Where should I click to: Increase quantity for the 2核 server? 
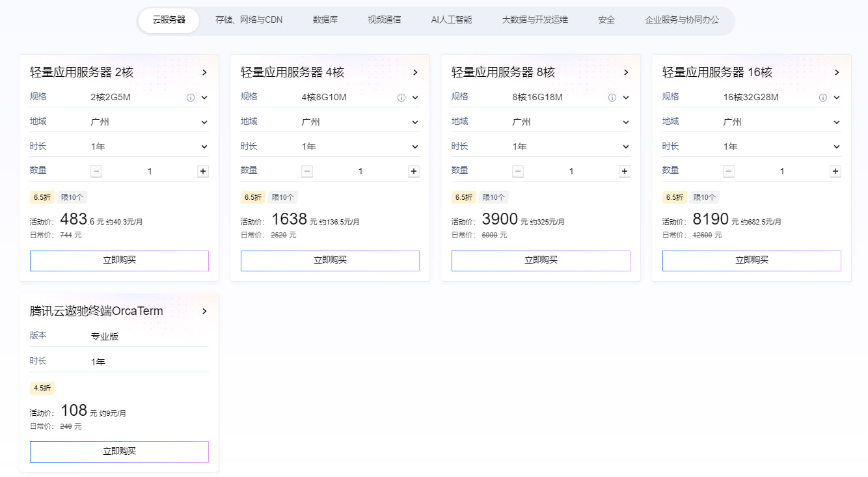coord(203,171)
